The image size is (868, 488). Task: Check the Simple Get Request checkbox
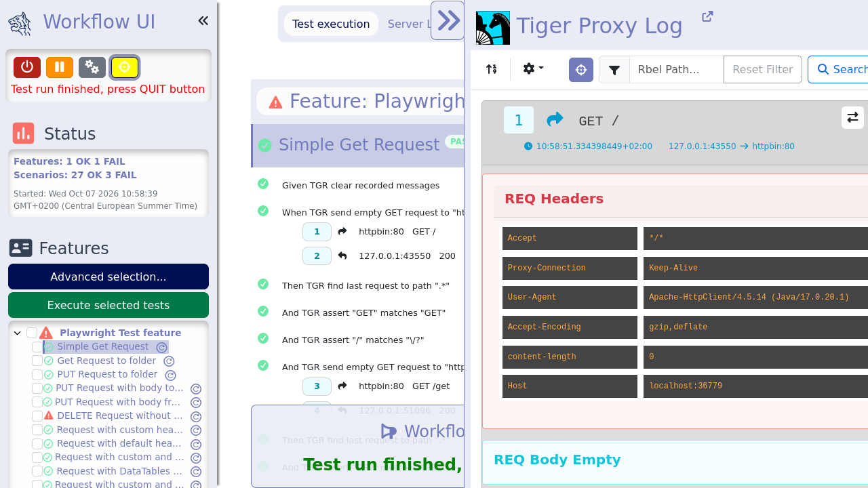point(37,347)
